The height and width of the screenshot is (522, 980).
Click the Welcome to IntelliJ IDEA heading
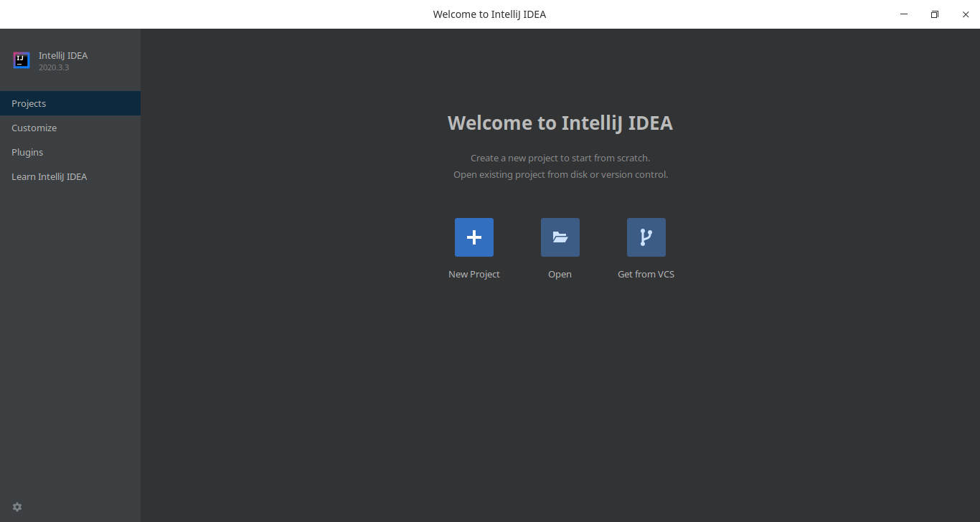(560, 123)
